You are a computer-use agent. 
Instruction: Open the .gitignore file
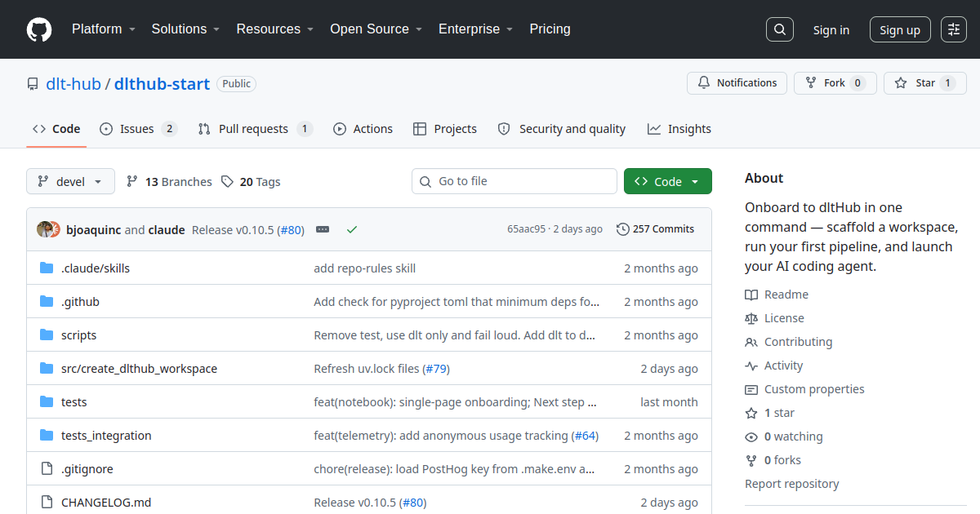pos(87,469)
